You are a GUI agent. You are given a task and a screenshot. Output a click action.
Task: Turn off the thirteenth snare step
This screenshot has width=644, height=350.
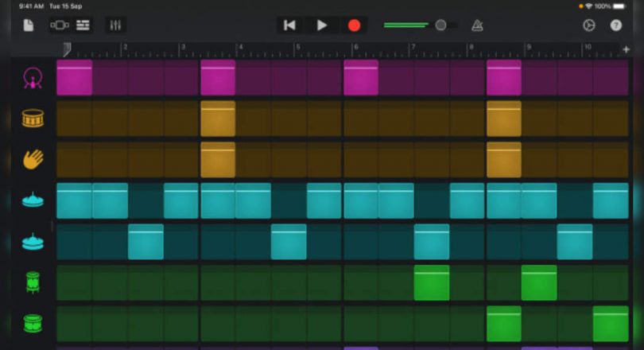click(x=504, y=119)
